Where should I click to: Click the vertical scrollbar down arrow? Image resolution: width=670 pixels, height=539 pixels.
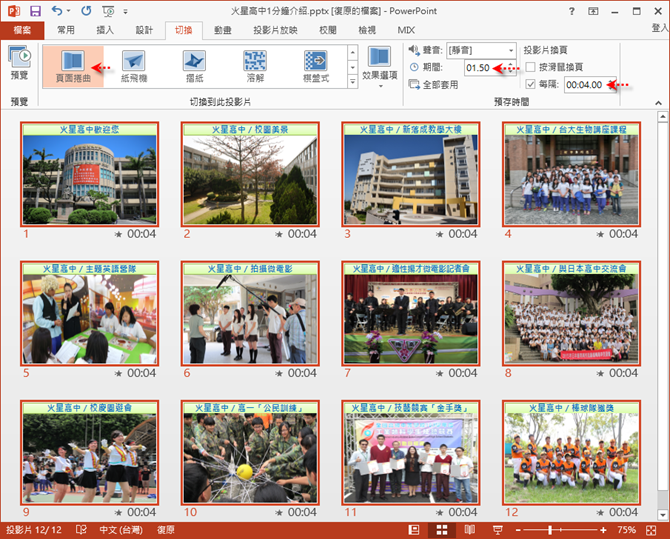coord(663,515)
